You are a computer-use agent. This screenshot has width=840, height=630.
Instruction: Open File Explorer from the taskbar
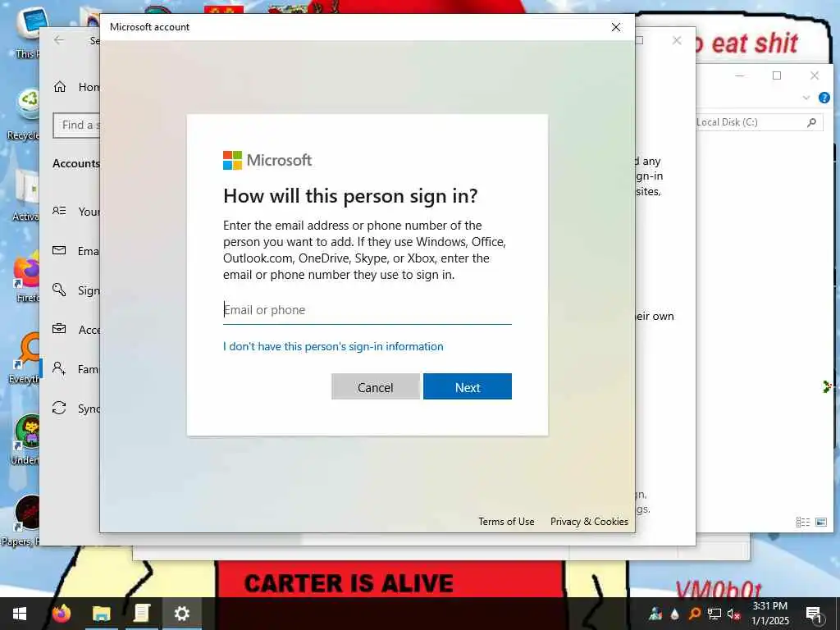pos(101,614)
